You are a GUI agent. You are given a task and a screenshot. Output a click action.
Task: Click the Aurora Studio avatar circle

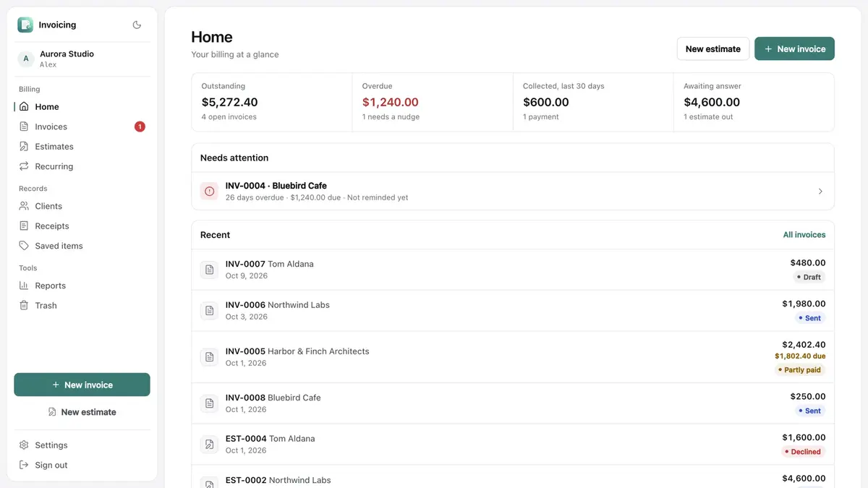click(x=26, y=59)
